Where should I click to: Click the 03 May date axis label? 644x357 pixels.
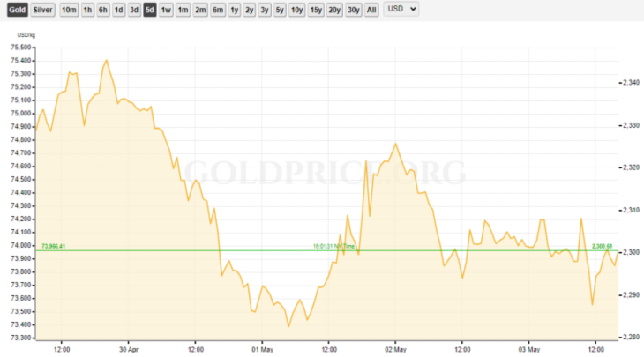[x=529, y=350]
